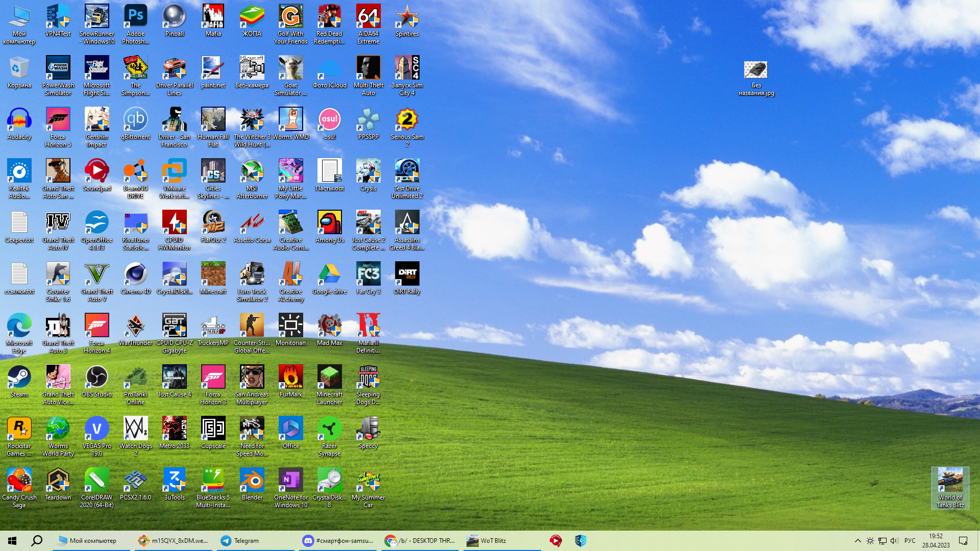Select the Minecraft desktop shortcut
Image resolution: width=980 pixels, height=551 pixels.
click(x=213, y=278)
